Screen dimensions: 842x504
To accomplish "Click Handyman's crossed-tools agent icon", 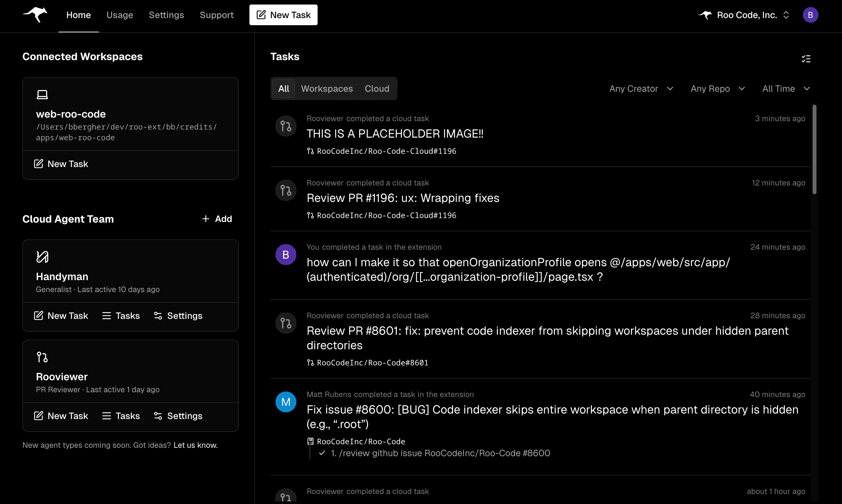I will pos(42,257).
